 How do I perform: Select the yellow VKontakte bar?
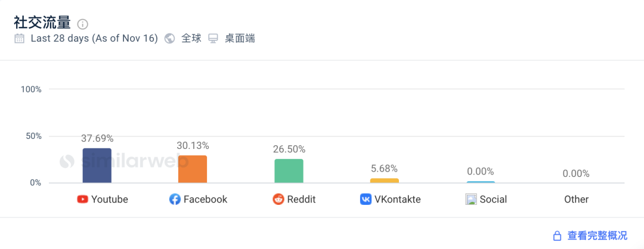click(385, 180)
